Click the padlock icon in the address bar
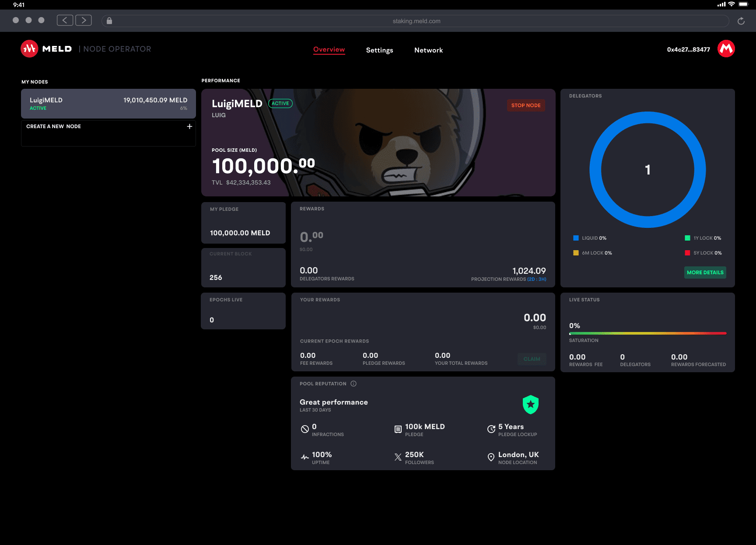Viewport: 756px width, 545px height. (109, 21)
